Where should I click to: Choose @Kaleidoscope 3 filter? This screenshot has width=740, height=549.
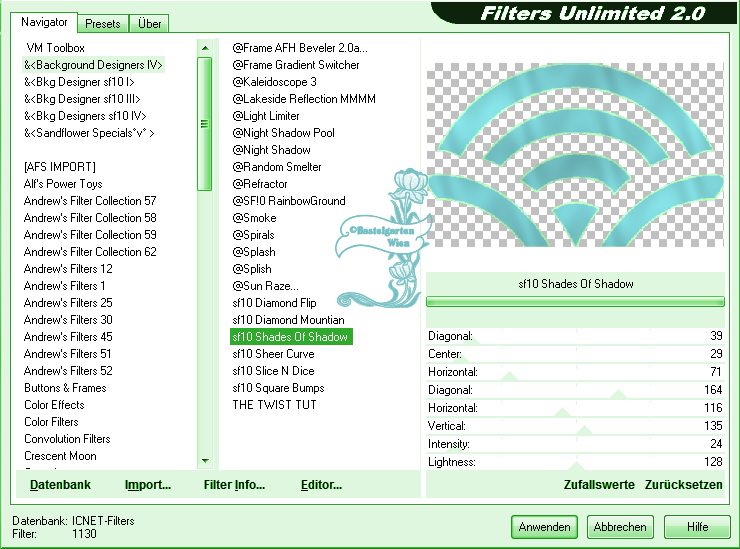pyautogui.click(x=274, y=82)
